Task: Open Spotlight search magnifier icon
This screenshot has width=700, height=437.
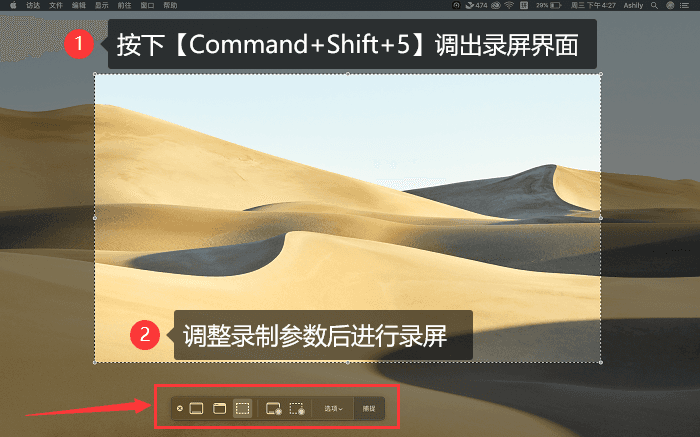Action: [654, 5]
